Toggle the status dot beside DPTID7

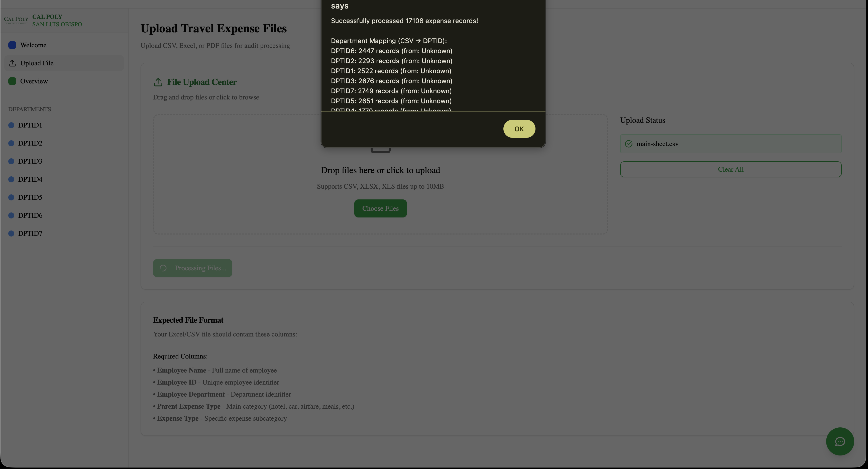coord(11,233)
